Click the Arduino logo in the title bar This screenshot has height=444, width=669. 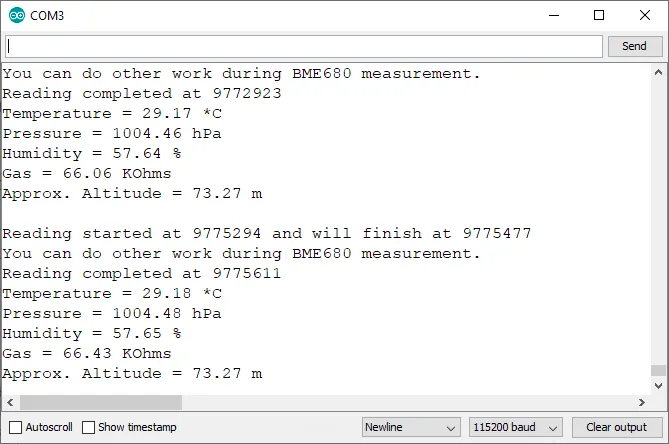point(16,15)
